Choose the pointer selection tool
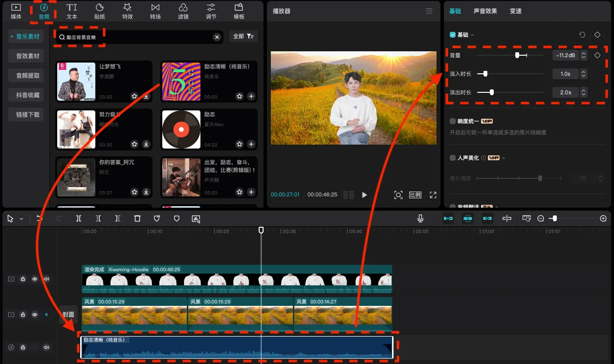Screen dimensions: 614x364 point(10,218)
